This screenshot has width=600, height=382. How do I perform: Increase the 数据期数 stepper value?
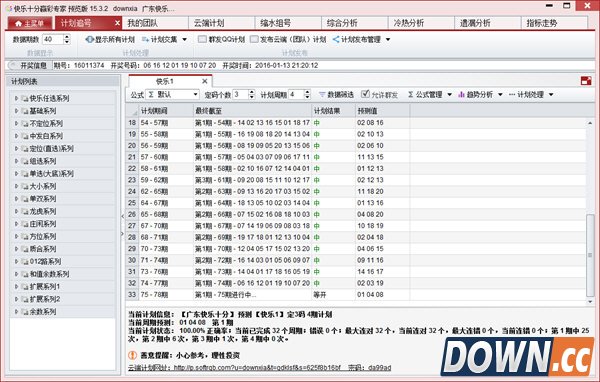(67, 37)
